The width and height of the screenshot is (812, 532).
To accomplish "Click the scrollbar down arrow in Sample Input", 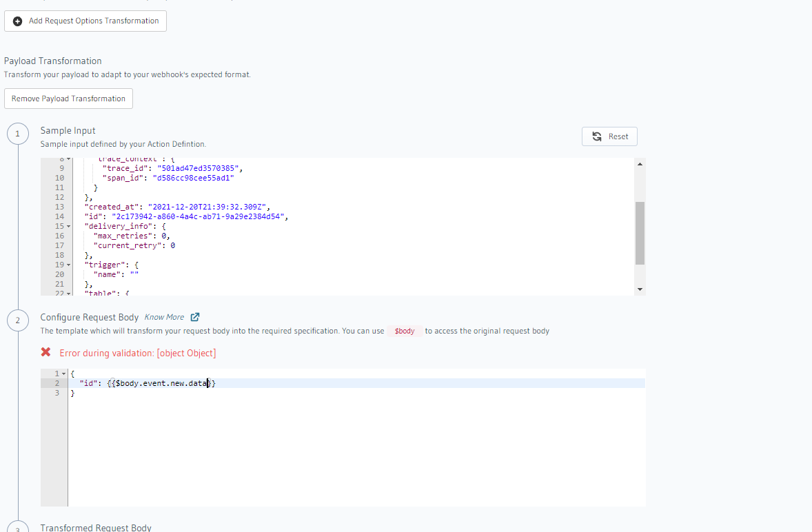I will (x=640, y=289).
